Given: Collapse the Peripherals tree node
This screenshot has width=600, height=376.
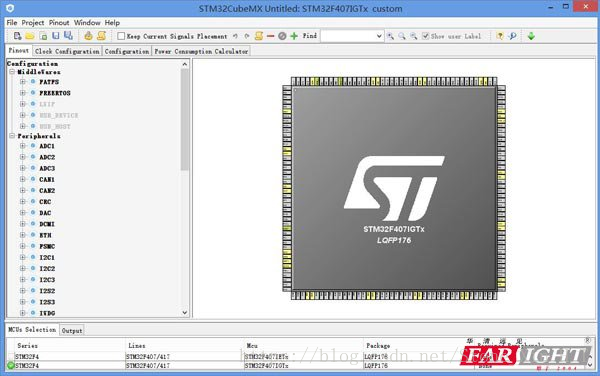Looking at the screenshot, I should pos(12,136).
